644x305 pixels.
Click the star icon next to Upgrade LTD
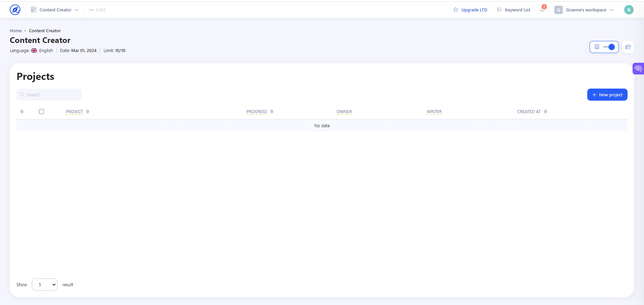455,10
